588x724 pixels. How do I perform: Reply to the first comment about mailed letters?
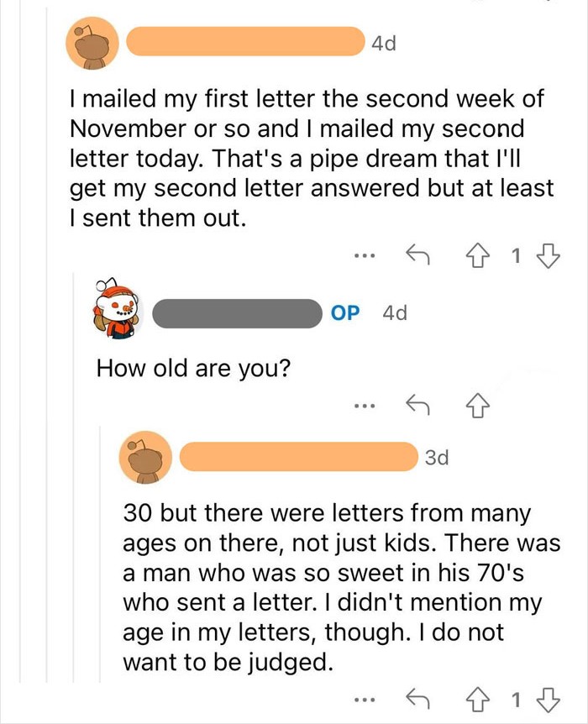point(417,254)
